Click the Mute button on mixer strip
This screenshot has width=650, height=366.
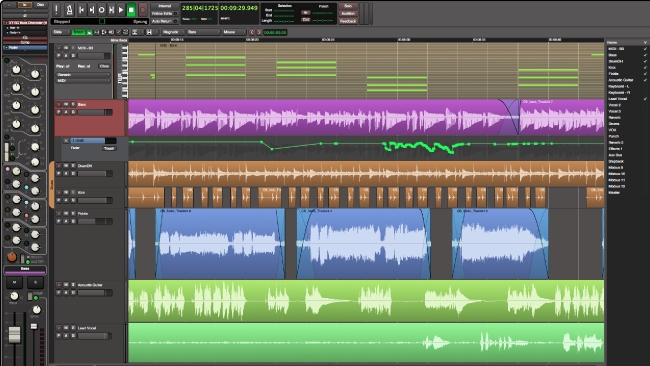(x=14, y=282)
